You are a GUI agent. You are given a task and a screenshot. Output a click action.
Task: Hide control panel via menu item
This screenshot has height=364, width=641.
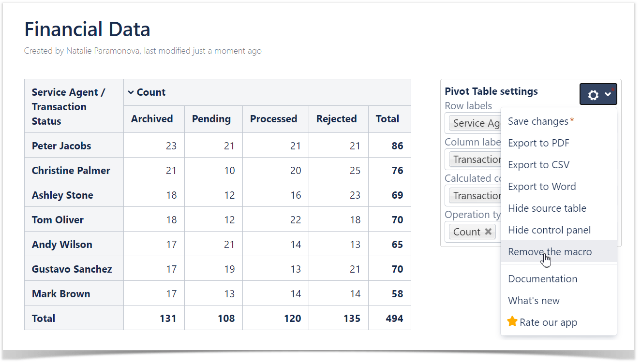click(549, 230)
